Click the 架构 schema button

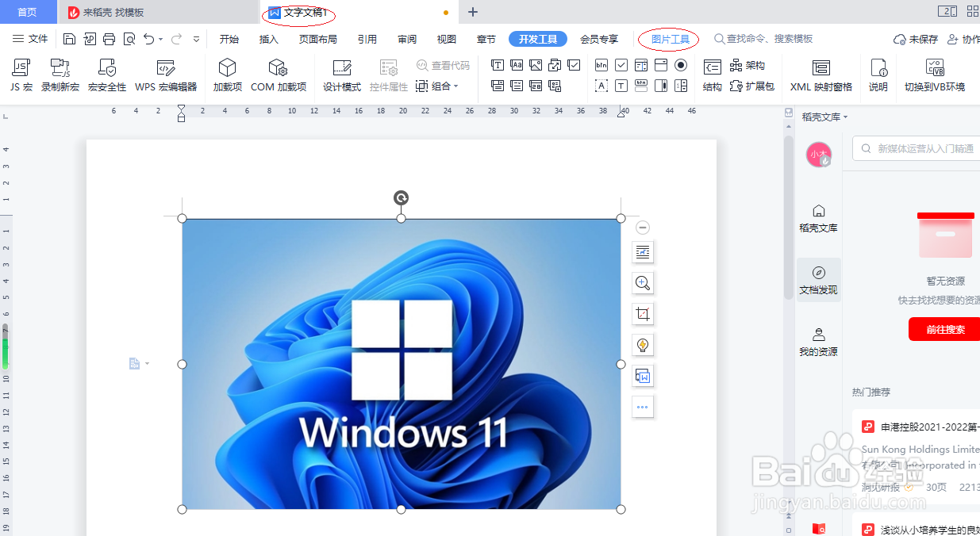(747, 65)
